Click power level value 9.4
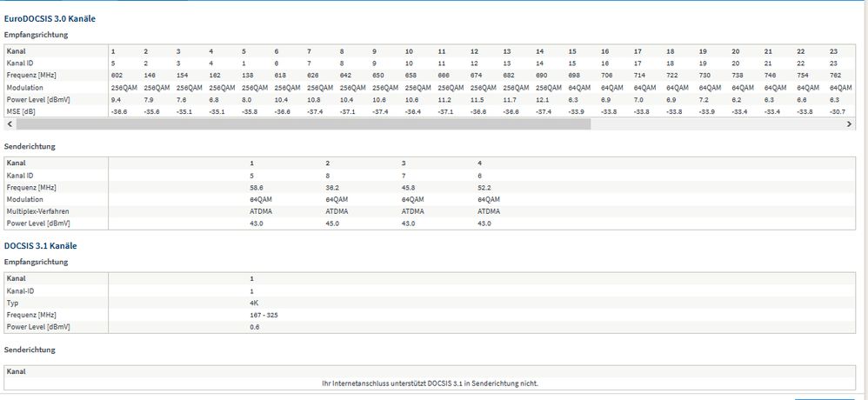868x400 pixels. coord(115,100)
